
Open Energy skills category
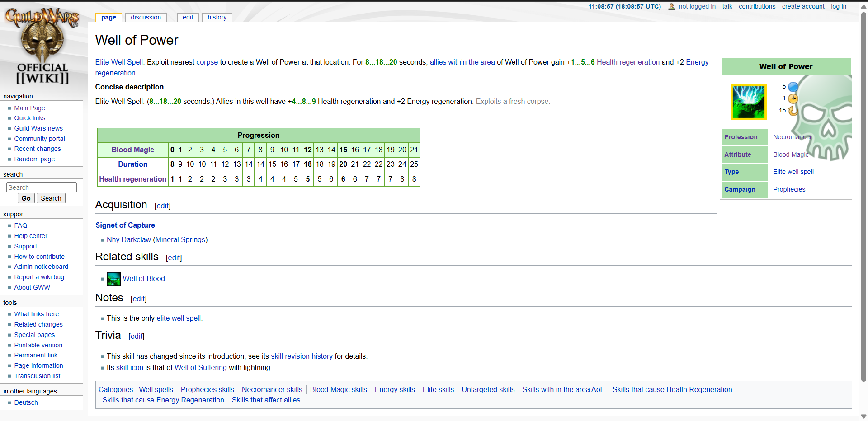[395, 389]
